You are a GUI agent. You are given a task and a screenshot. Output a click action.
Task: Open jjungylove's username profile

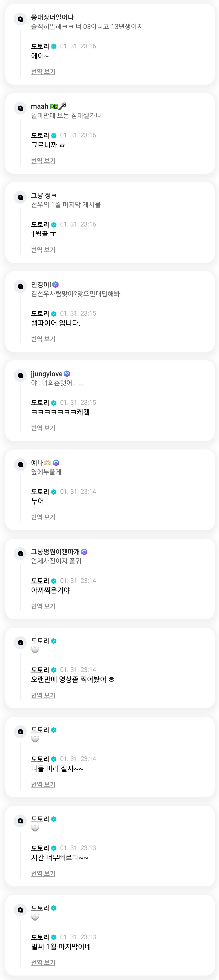[x=46, y=373]
